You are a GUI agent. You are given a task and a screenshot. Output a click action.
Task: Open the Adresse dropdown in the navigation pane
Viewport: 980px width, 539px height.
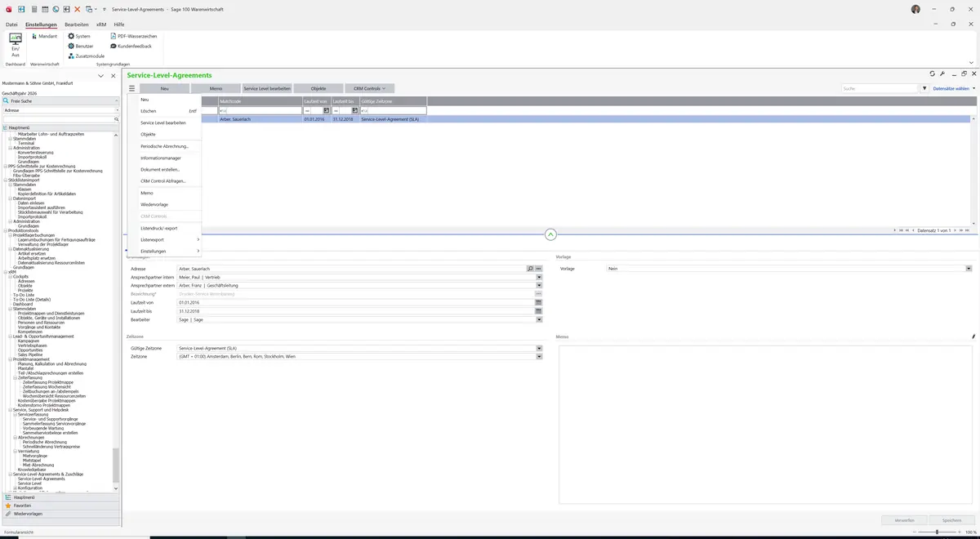pos(116,109)
